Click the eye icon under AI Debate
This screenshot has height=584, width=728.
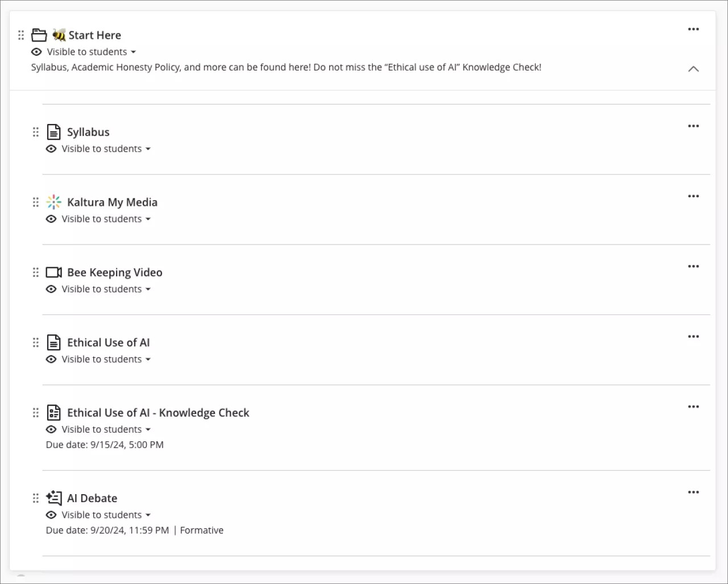(x=51, y=515)
